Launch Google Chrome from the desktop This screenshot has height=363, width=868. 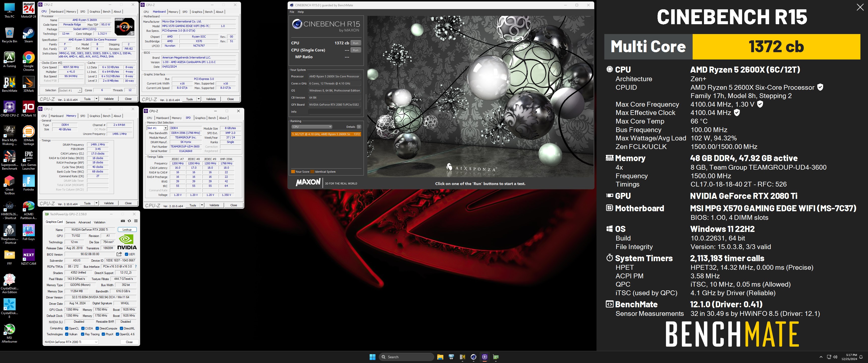[x=29, y=61]
